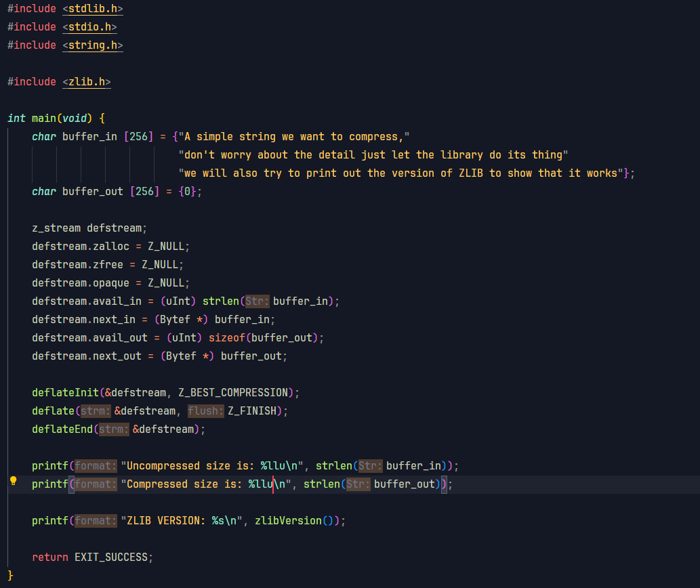Image resolution: width=700 pixels, height=588 pixels.
Task: Click the flush: parameter hint before Z_FINISH
Action: click(205, 411)
